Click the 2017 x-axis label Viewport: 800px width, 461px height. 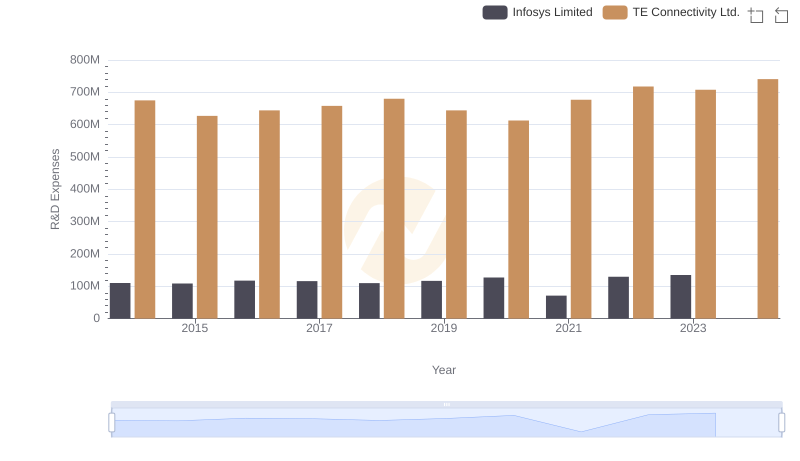[319, 328]
